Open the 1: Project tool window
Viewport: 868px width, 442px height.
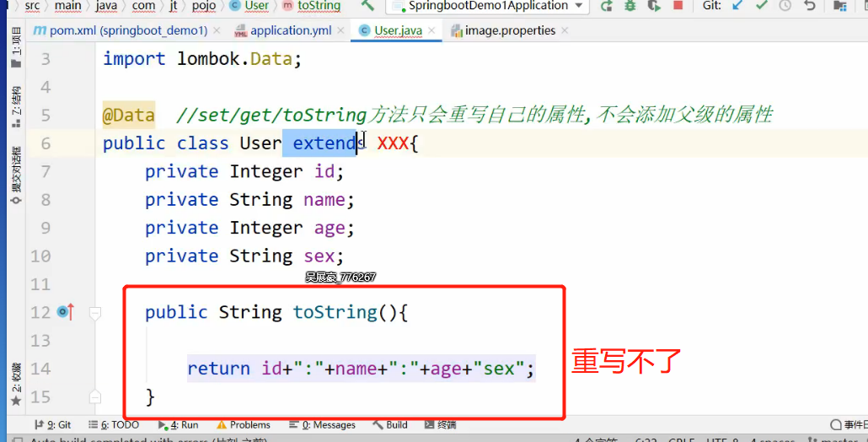click(x=17, y=47)
